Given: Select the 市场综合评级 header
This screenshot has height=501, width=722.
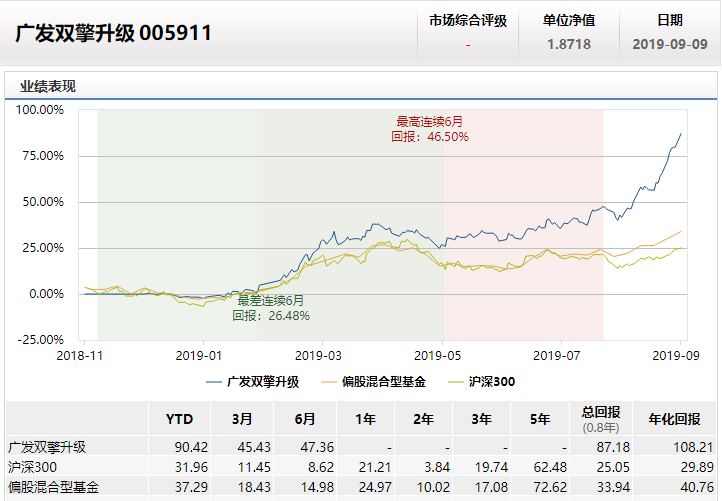Looking at the screenshot, I should pyautogui.click(x=468, y=20).
